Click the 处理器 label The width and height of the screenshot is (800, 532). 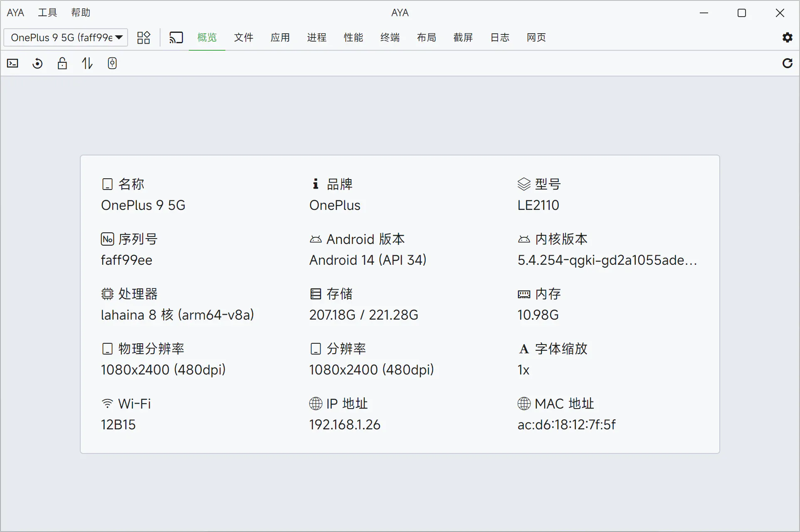pyautogui.click(x=138, y=294)
